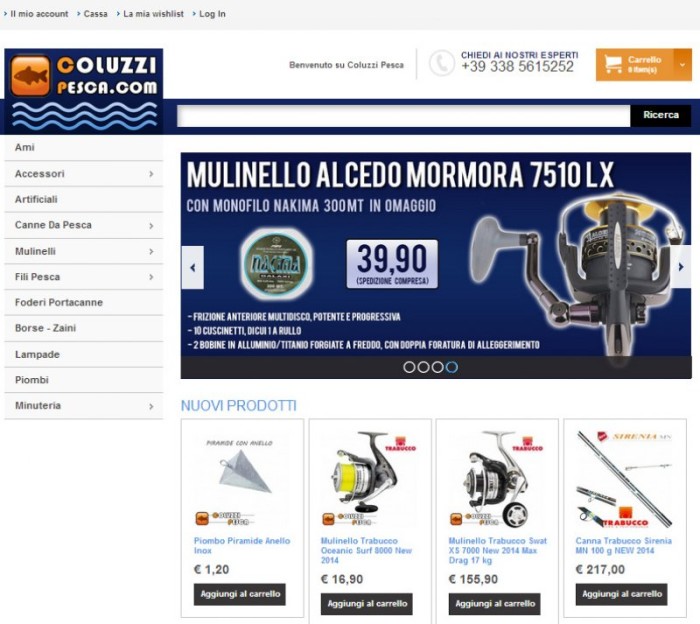
Task: Add Swat XS 7000 reel to cart
Action: point(495,604)
